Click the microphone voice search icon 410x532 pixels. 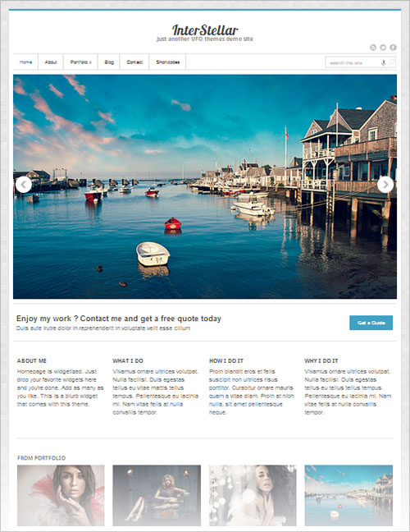click(383, 62)
